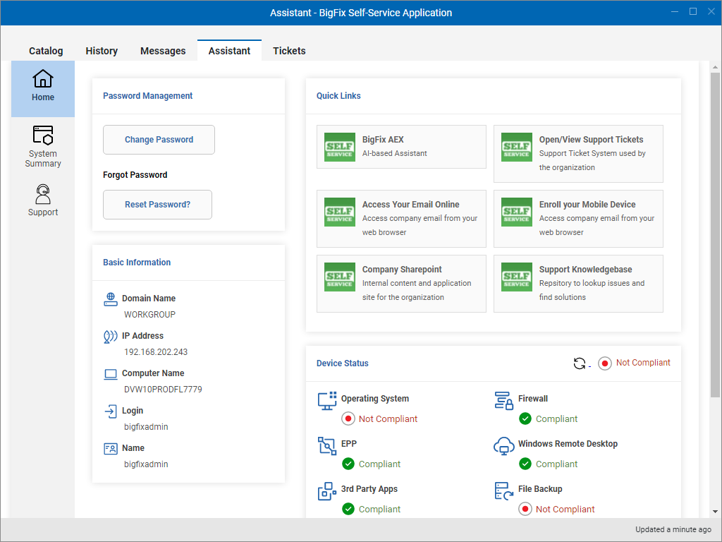
Task: Click bigfixadmin under the Name label
Action: pyautogui.click(x=146, y=464)
